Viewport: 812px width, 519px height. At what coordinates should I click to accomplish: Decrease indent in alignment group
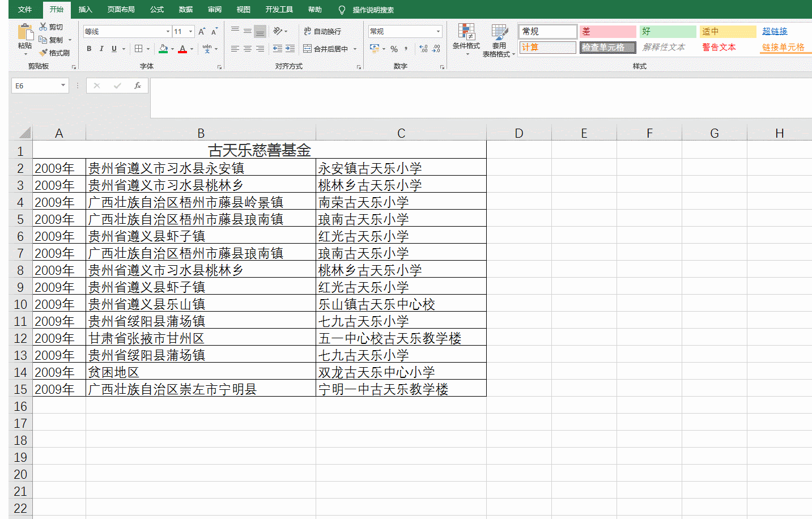point(278,49)
